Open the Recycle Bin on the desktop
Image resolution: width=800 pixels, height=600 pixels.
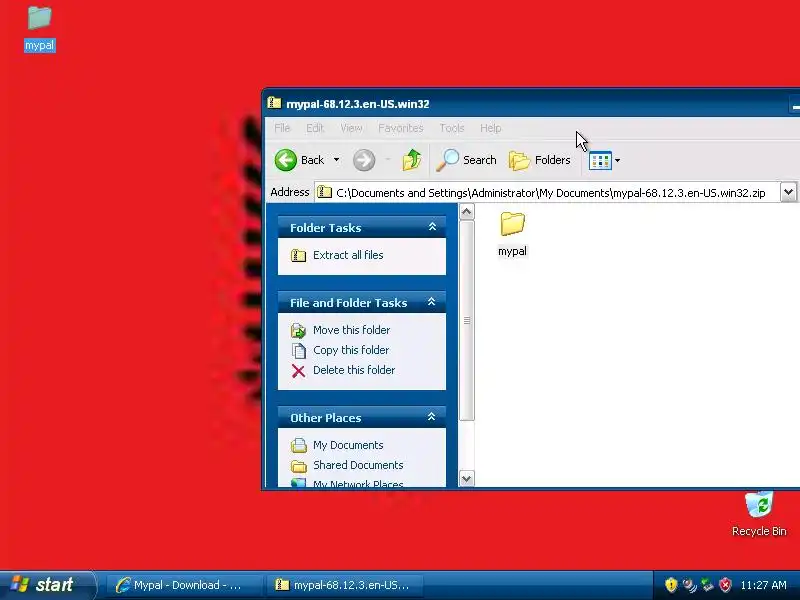click(759, 505)
